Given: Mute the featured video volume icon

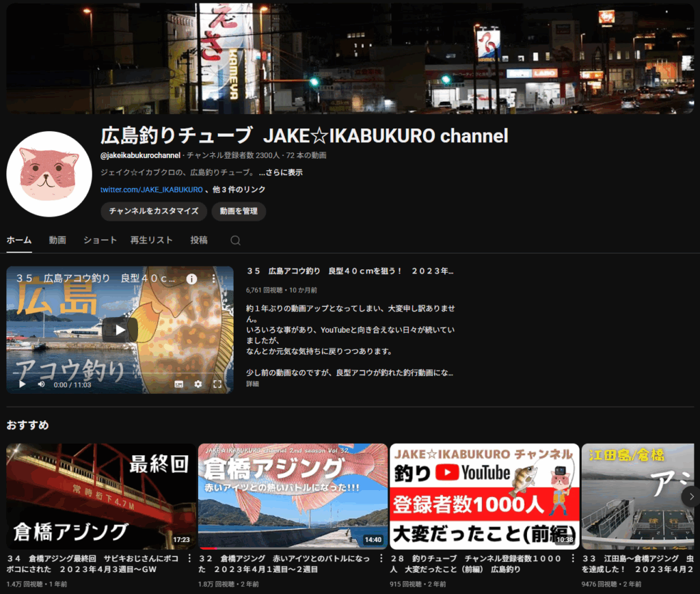Looking at the screenshot, I should (x=41, y=384).
